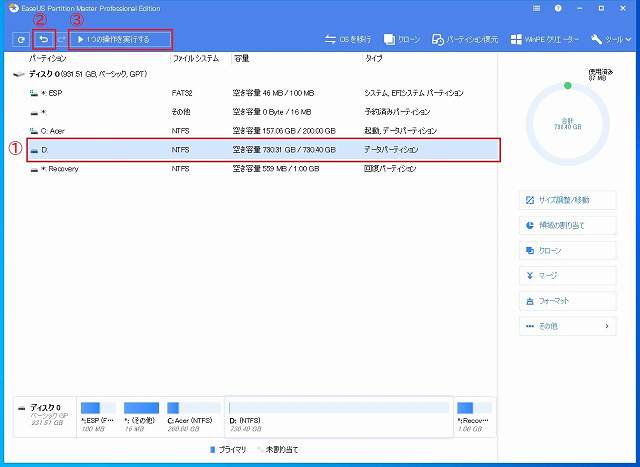Click the Primary (プライマリ) legend swatch
The width and height of the screenshot is (640, 467).
(212, 449)
